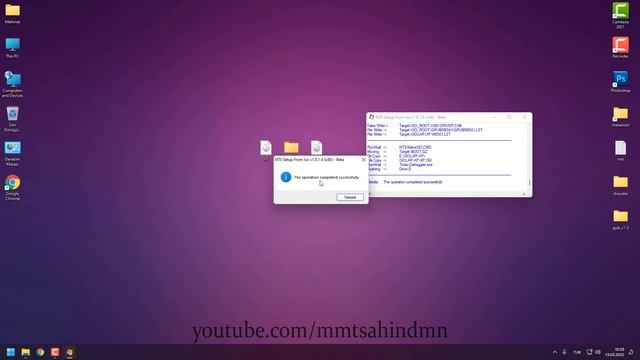The width and height of the screenshot is (640, 360).
Task: Open File Explorer from the taskbar
Action: pyautogui.click(x=25, y=352)
